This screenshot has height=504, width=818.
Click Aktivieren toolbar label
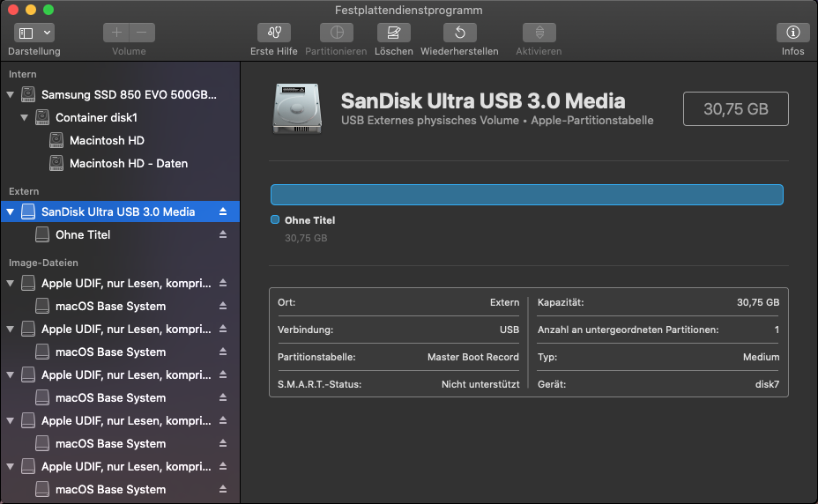(539, 51)
